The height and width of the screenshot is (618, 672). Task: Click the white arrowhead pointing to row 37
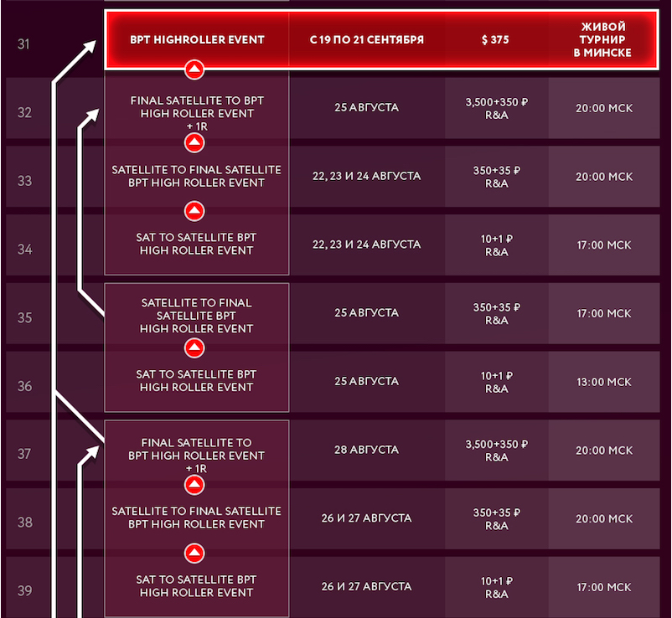click(x=91, y=453)
